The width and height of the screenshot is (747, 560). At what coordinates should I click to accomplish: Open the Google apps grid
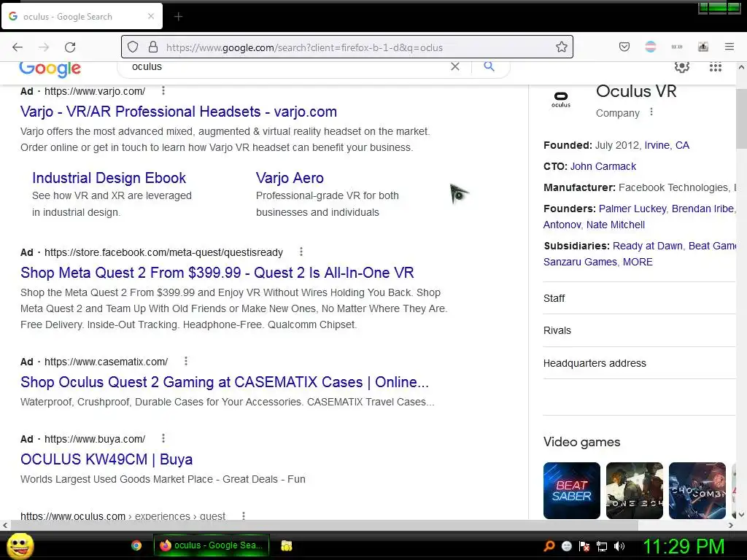coord(715,67)
